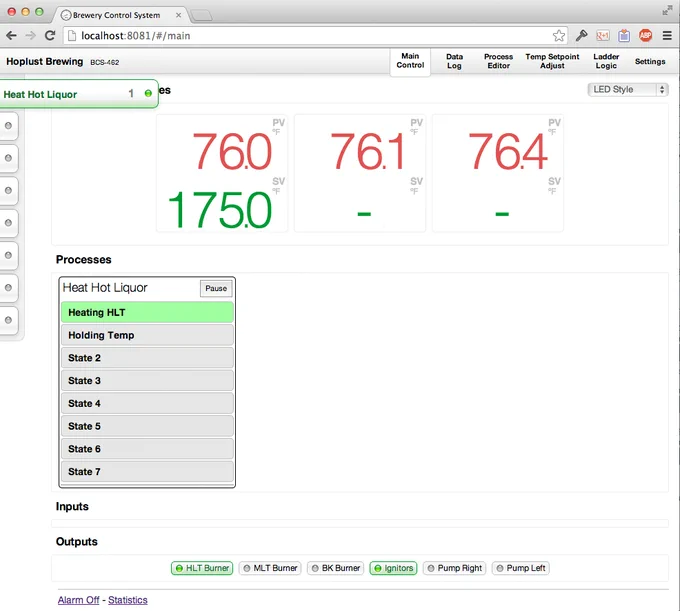Toggle the Pump Right output
Image resolution: width=680 pixels, height=611 pixels.
454,568
